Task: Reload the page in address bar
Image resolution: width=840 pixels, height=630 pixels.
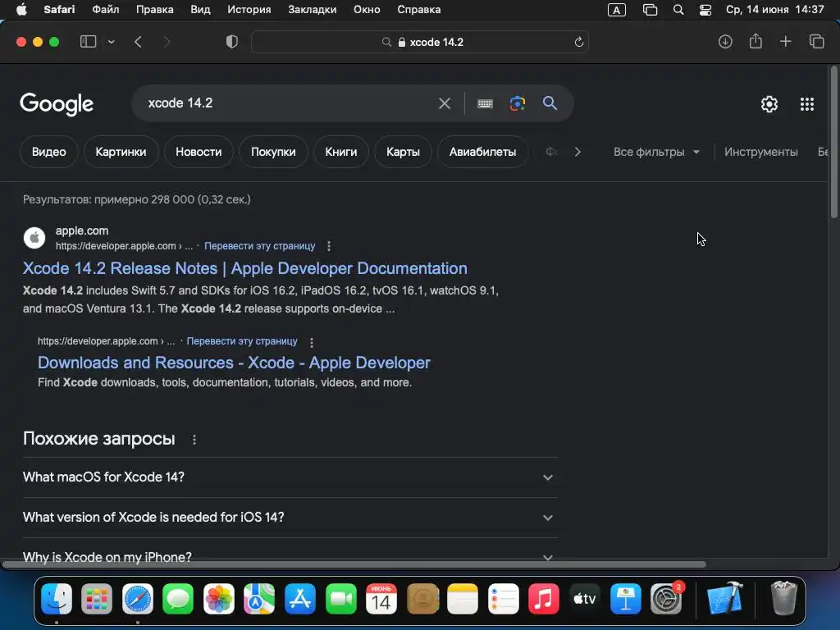Action: click(x=578, y=42)
